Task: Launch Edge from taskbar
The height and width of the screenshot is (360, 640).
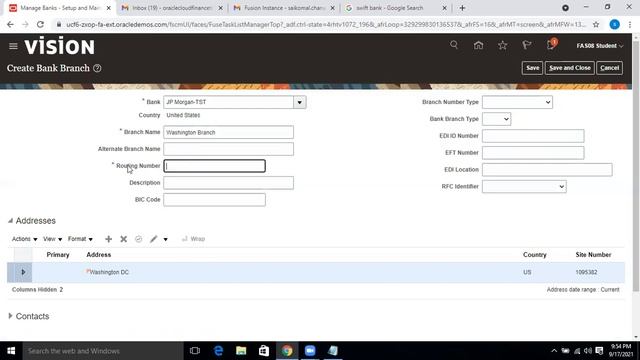Action: click(218, 351)
